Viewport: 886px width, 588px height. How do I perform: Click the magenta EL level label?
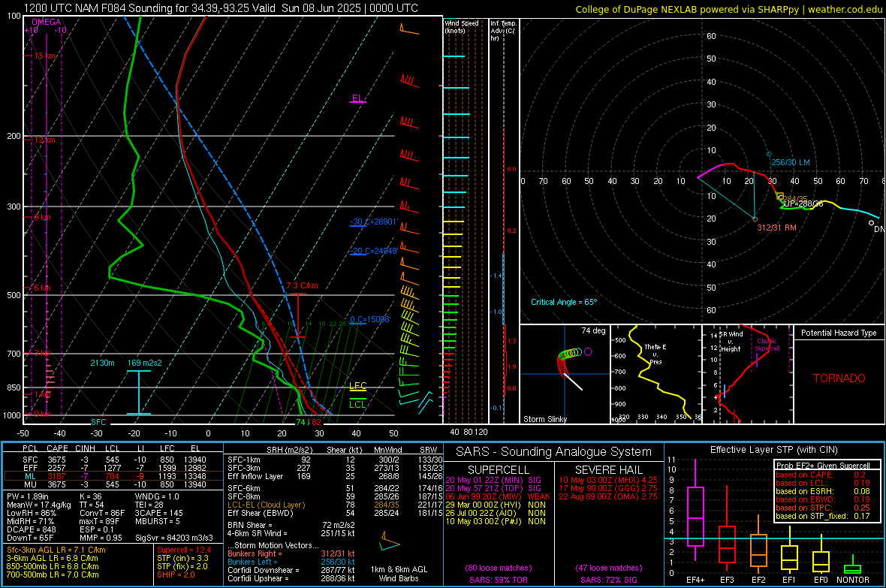pos(357,98)
